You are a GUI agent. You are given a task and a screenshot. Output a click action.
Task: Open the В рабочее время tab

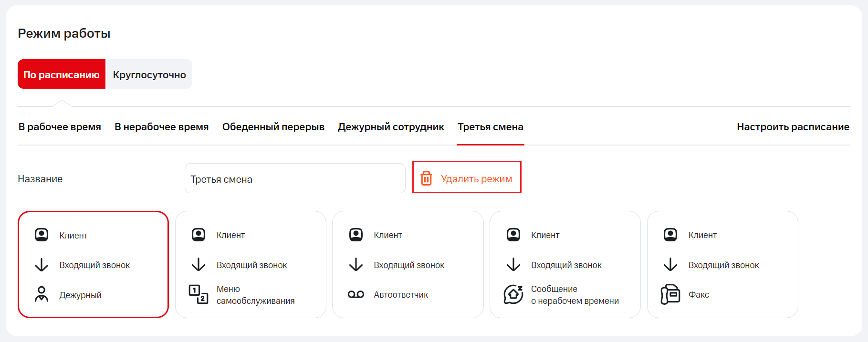(60, 127)
